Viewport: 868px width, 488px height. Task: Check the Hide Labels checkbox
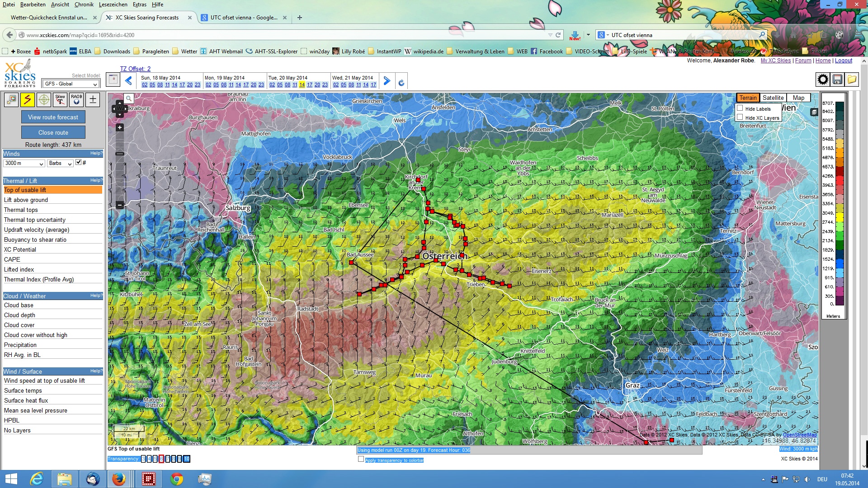[740, 108]
